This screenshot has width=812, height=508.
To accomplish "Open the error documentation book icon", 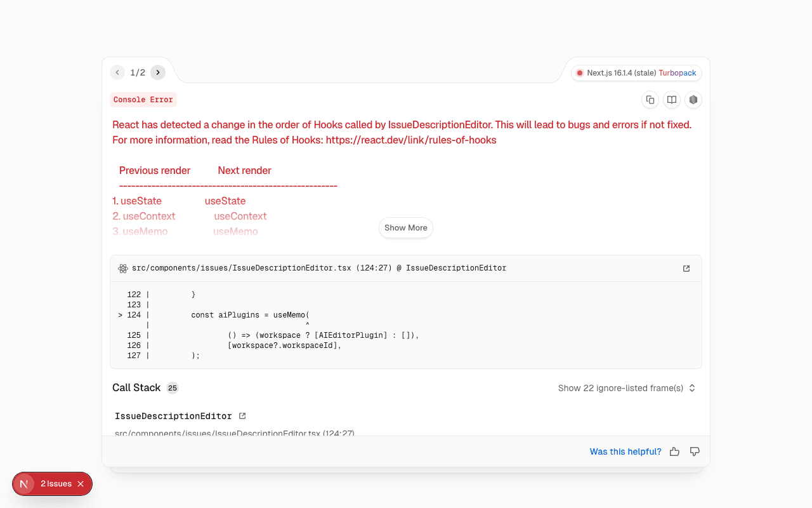I will coord(671,100).
